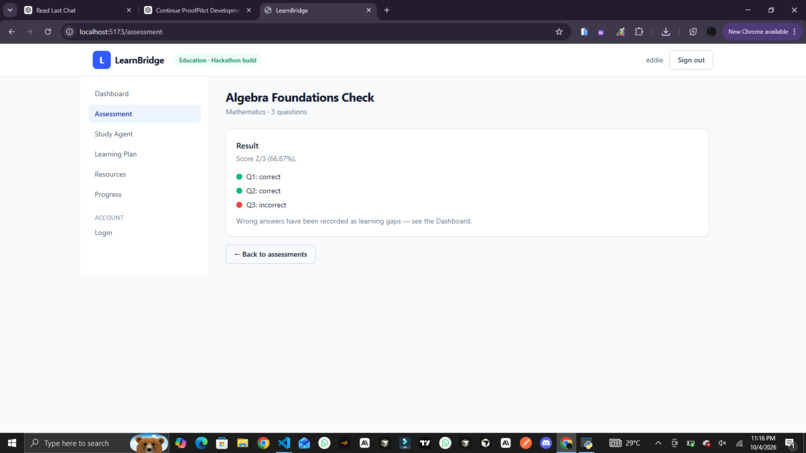Click the eddie username label

[654, 60]
